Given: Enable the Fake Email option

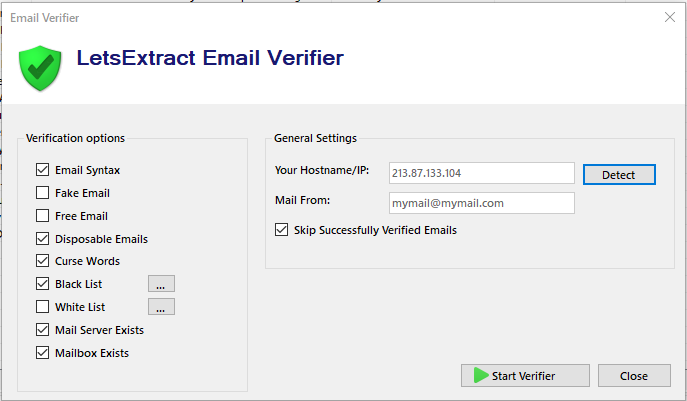Looking at the screenshot, I should (x=43, y=193).
